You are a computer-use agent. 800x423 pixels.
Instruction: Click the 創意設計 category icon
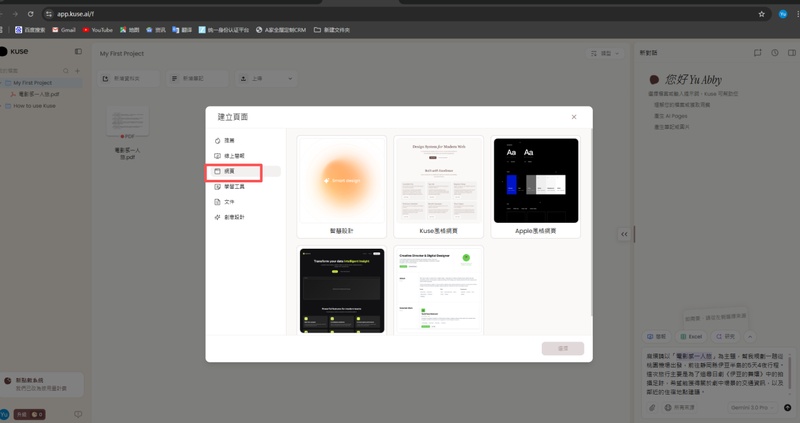pyautogui.click(x=218, y=217)
